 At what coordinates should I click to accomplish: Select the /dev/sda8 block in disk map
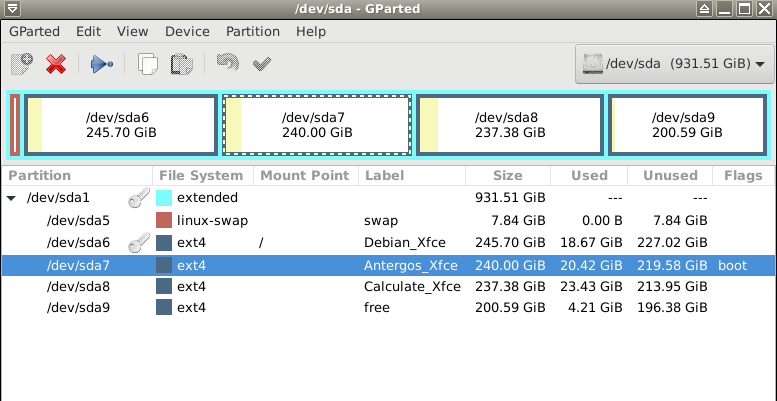pos(510,125)
